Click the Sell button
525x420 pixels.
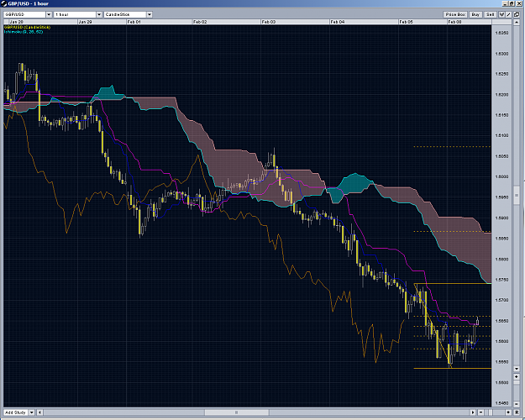[x=491, y=14]
